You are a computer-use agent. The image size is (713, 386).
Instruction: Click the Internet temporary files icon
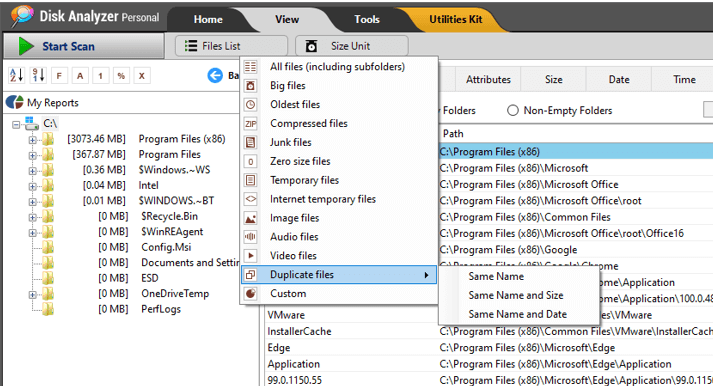pos(251,199)
